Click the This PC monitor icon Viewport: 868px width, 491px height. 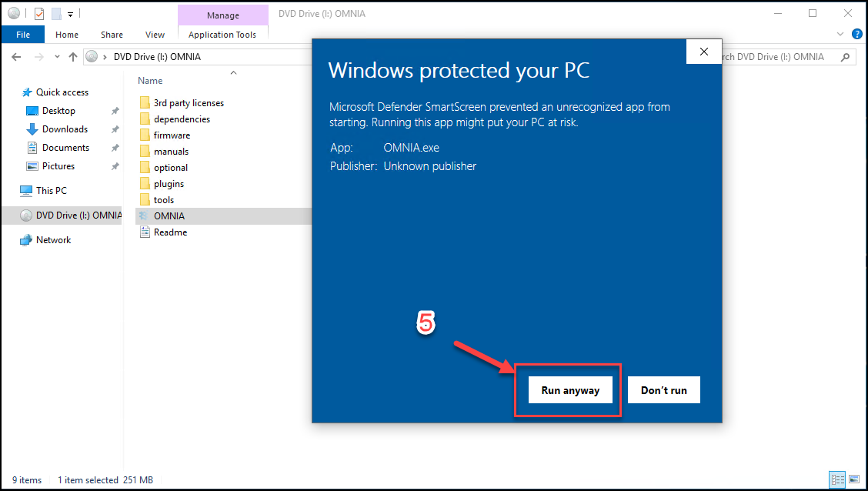point(26,190)
